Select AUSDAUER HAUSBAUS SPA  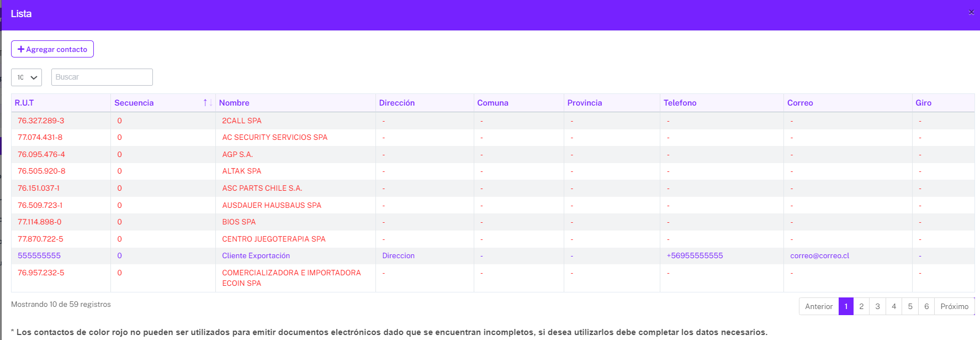(272, 205)
